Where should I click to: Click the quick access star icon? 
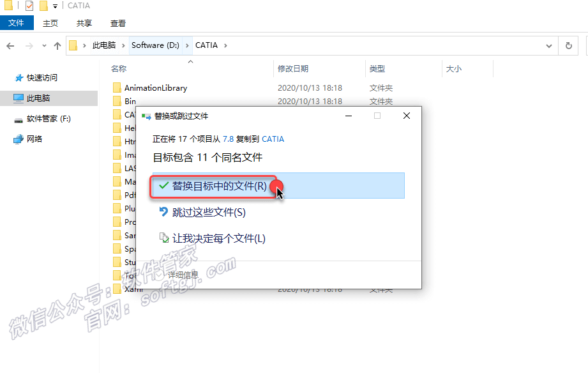click(x=19, y=78)
